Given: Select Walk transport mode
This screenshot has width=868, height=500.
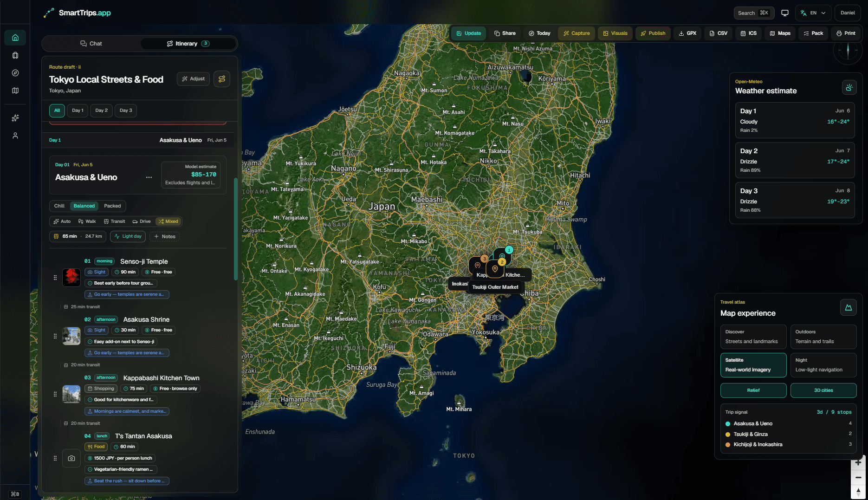Looking at the screenshot, I should point(87,221).
